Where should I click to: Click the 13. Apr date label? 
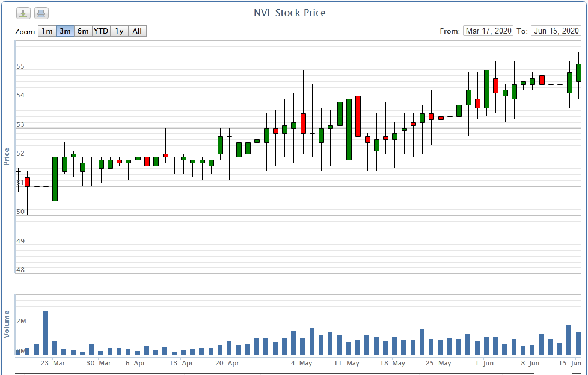pyautogui.click(x=181, y=363)
